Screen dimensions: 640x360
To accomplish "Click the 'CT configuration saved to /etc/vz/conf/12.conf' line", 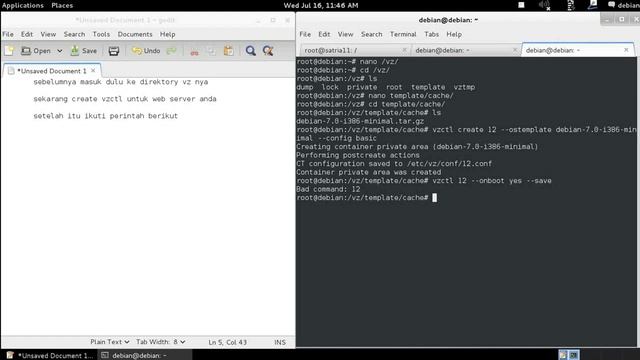I will 394,164.
